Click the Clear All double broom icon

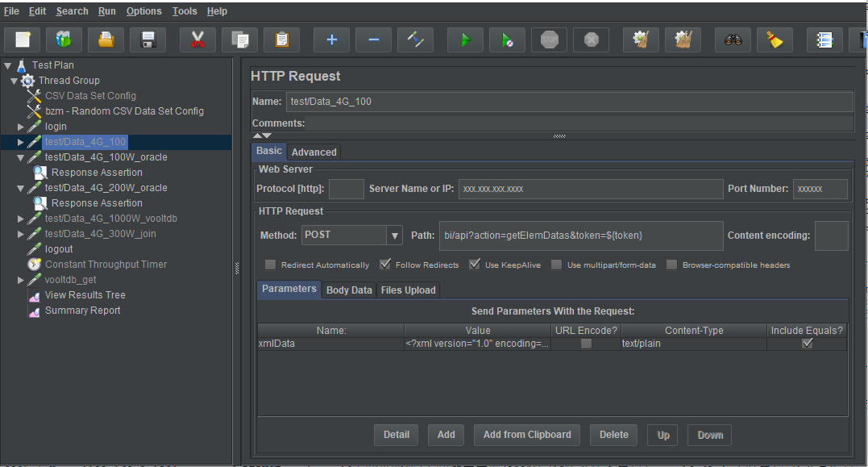coord(683,40)
